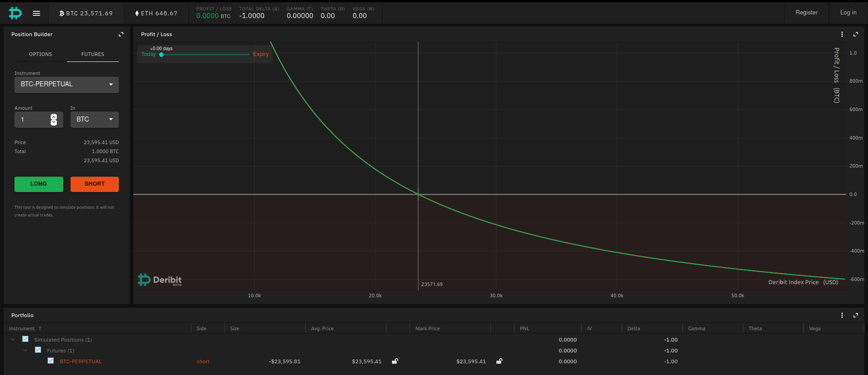Toggle the Mark Price lock icon
The height and width of the screenshot is (375, 868).
click(499, 361)
